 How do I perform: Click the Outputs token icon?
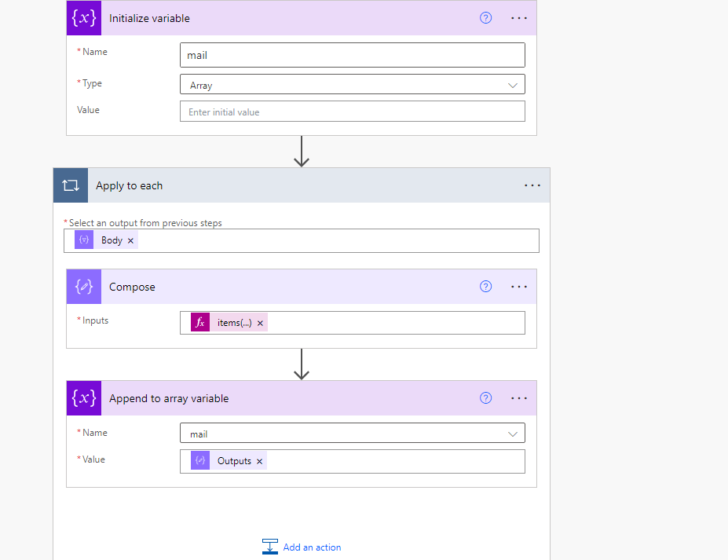tap(200, 460)
